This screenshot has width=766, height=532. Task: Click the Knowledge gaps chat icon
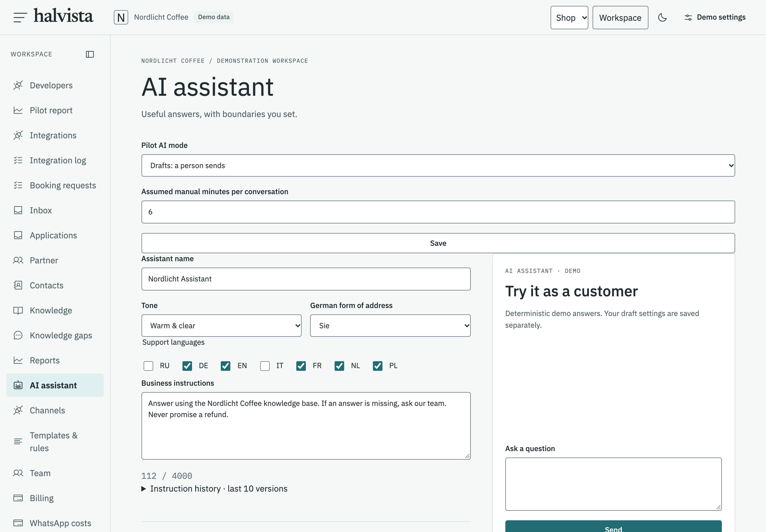(x=18, y=335)
